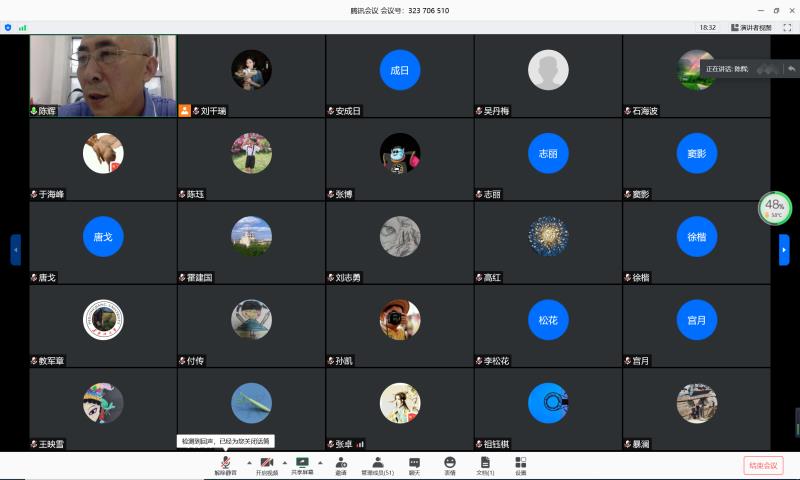Click the blue shield security icon
This screenshot has height=480, width=800.
[x=9, y=28]
